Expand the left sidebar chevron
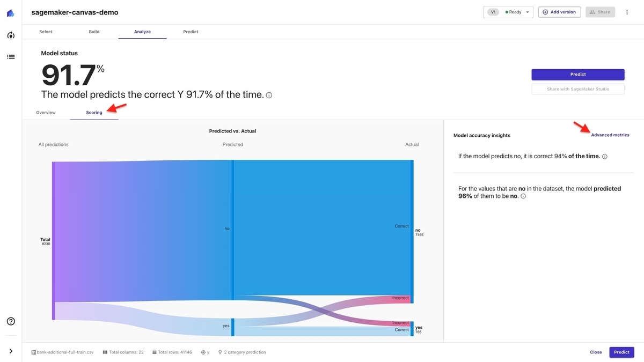644x362 pixels. [x=11, y=351]
